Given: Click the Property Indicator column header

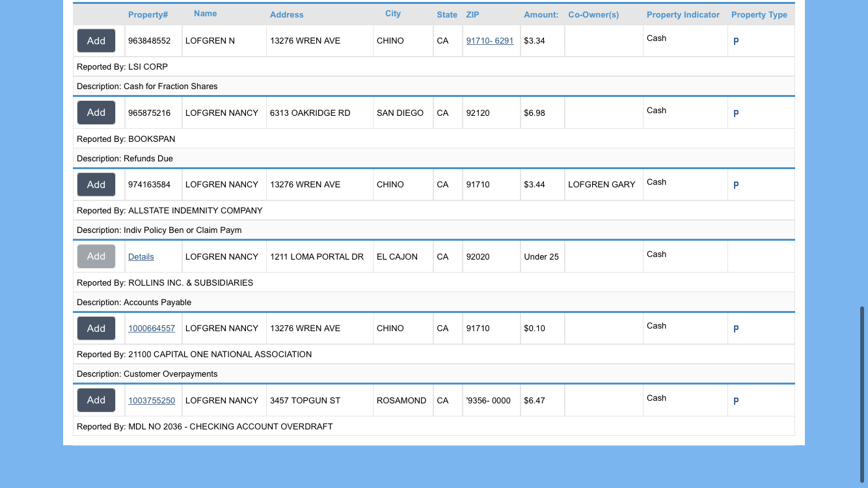Looking at the screenshot, I should pos(683,14).
